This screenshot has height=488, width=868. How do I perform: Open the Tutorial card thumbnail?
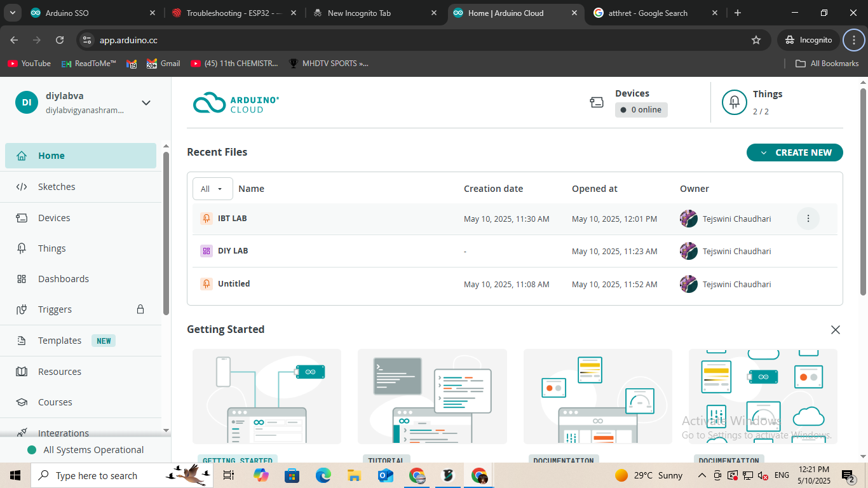432,396
